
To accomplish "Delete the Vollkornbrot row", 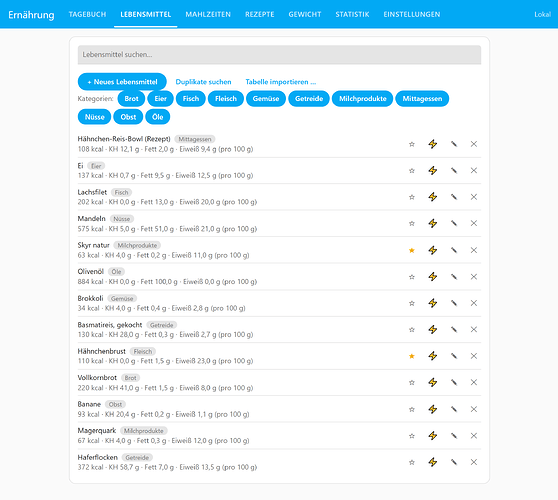I will click(474, 383).
